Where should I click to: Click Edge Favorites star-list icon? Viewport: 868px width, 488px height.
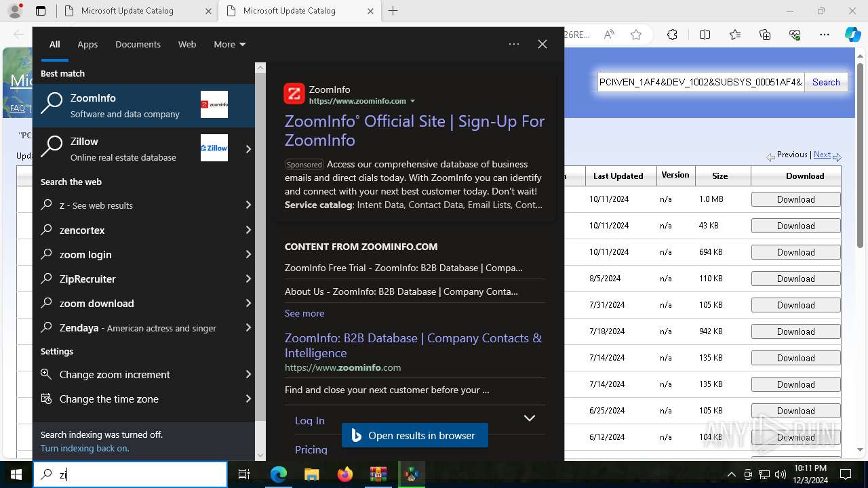[735, 35]
